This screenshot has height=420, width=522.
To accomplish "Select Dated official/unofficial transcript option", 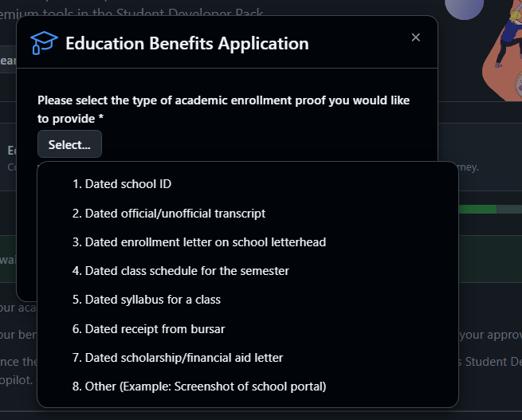I will pos(248,214).
